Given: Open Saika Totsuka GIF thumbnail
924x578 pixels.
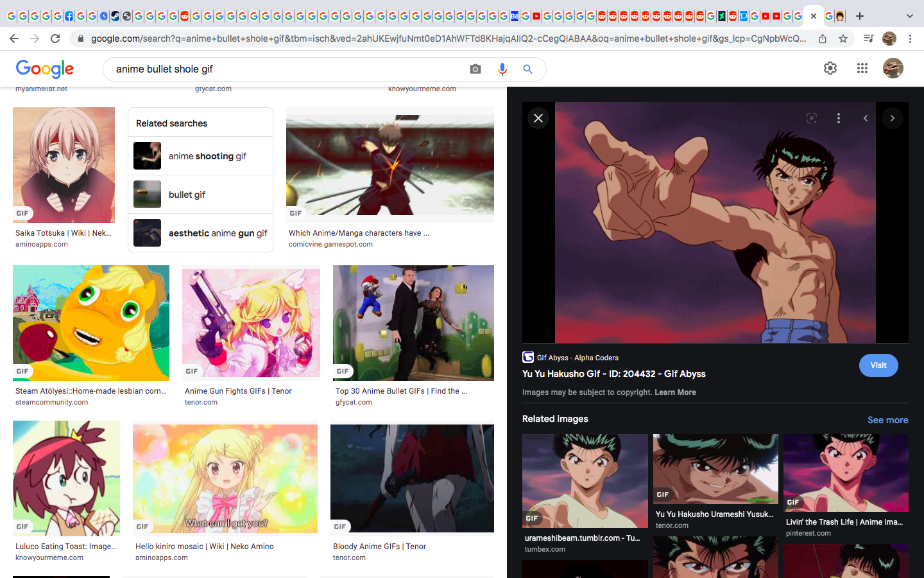Looking at the screenshot, I should pos(64,165).
